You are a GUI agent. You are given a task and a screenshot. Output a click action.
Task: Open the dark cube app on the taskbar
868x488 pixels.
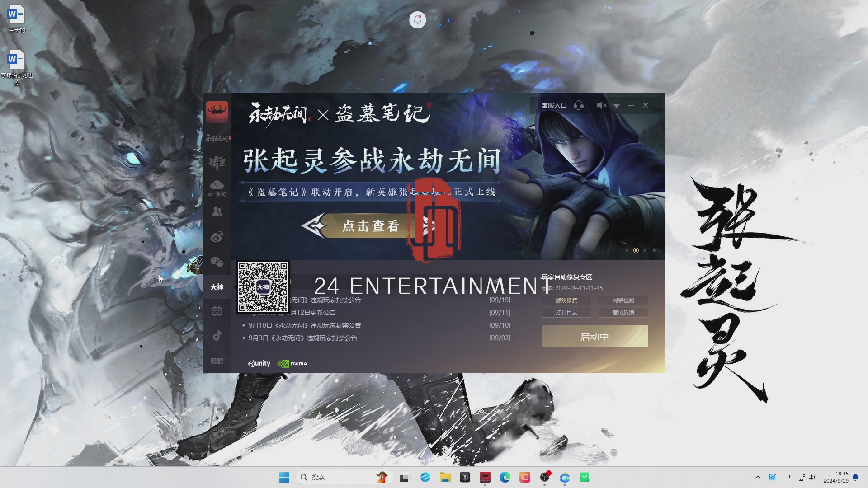pos(465,477)
